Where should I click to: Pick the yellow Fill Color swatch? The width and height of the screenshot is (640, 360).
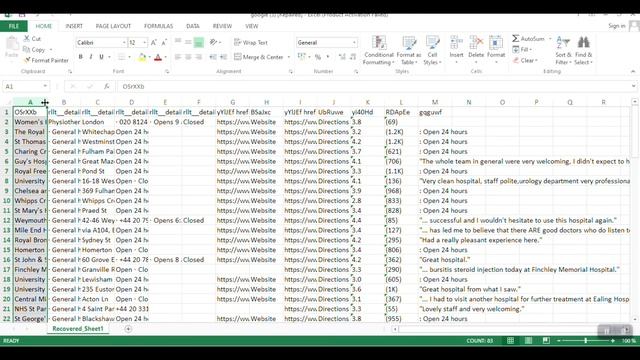point(142,57)
